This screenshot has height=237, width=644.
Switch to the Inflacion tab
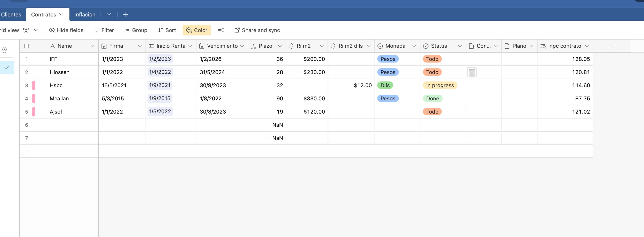click(x=85, y=15)
